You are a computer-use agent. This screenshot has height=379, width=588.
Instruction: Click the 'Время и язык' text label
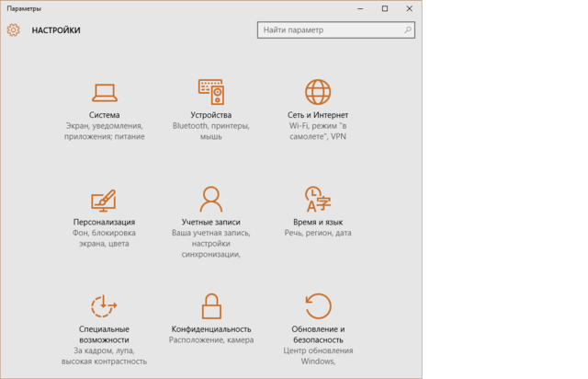(x=317, y=222)
